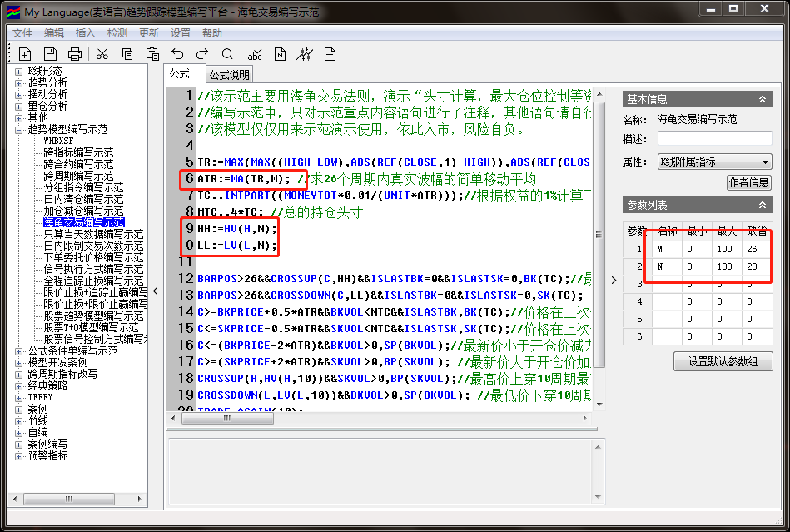Click the Cut scissors icon
Image resolution: width=790 pixels, height=532 pixels.
(x=102, y=54)
